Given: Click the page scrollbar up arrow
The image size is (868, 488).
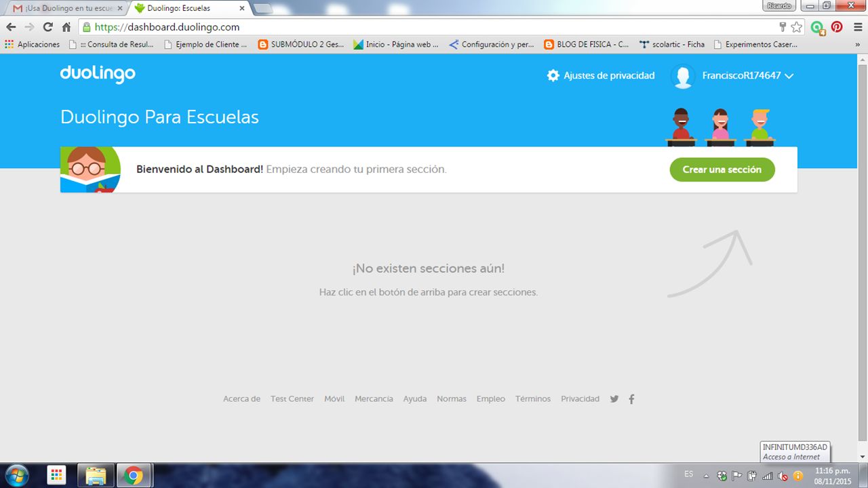Looking at the screenshot, I should tap(862, 59).
